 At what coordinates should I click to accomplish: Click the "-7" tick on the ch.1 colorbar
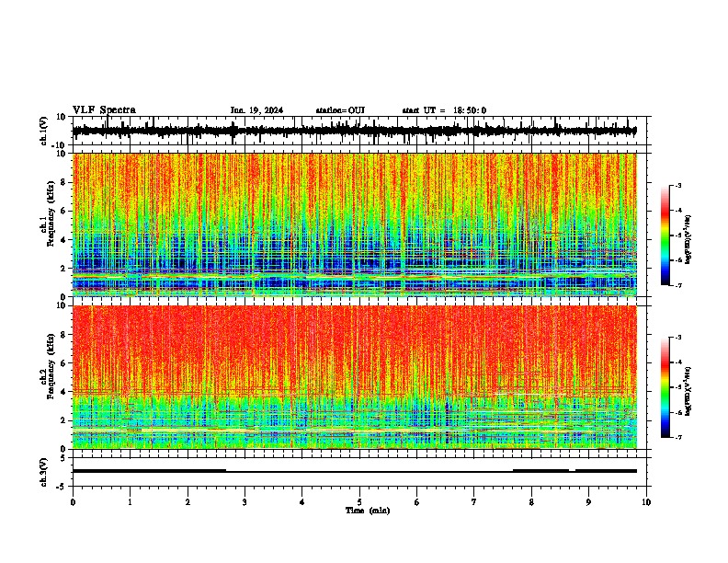click(678, 285)
